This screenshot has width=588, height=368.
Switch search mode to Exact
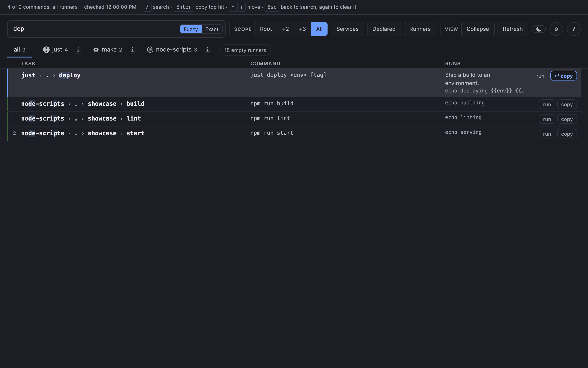coord(212,29)
